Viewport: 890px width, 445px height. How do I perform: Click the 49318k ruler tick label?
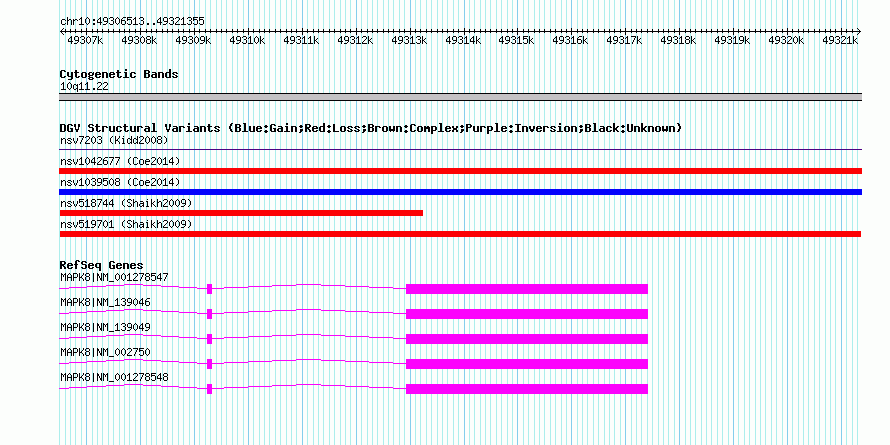pos(678,40)
